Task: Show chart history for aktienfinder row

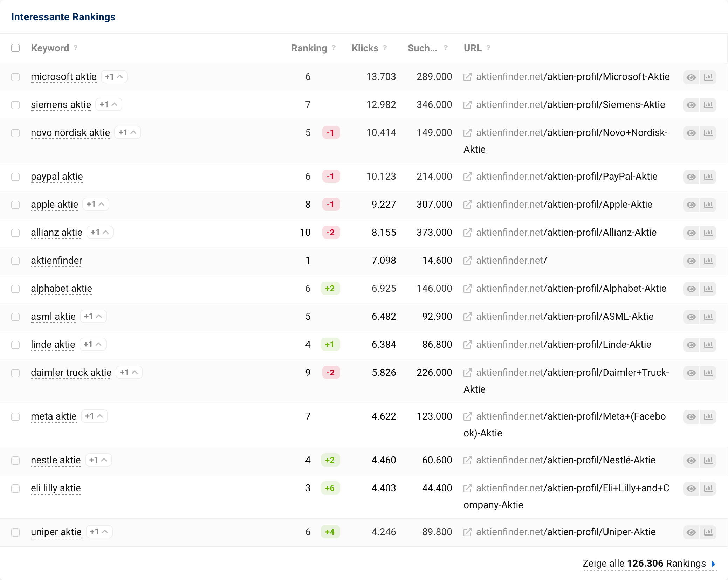Action: (708, 261)
